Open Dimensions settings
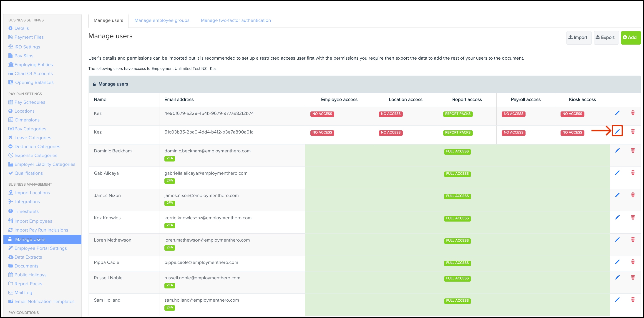644x318 pixels. 24,120
